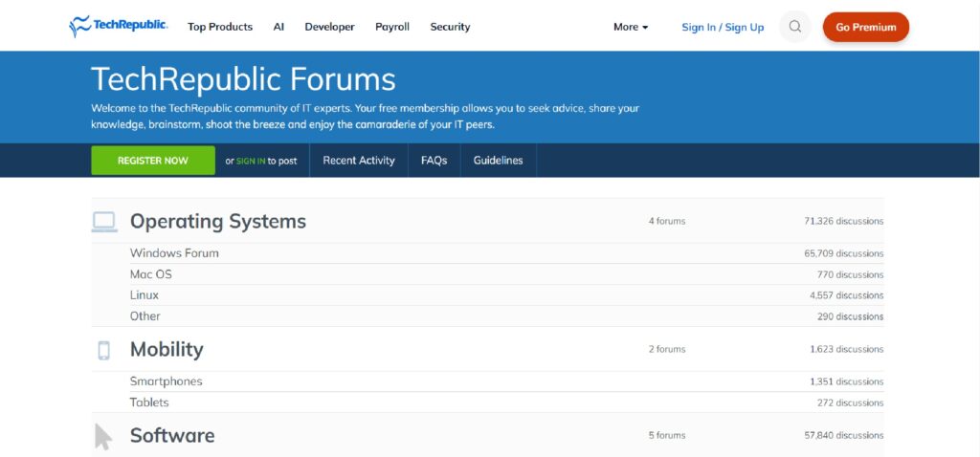The height and width of the screenshot is (457, 980).
Task: Select the AI navigation item
Action: [x=278, y=27]
